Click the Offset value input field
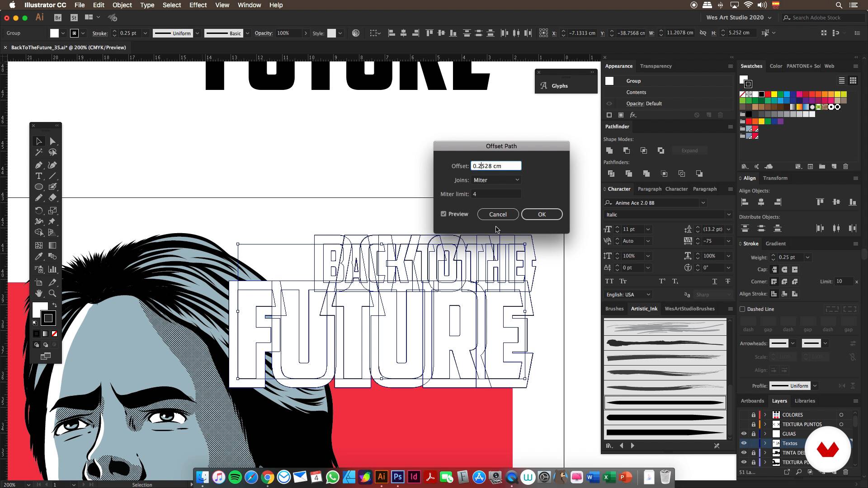This screenshot has height=488, width=868. click(495, 166)
